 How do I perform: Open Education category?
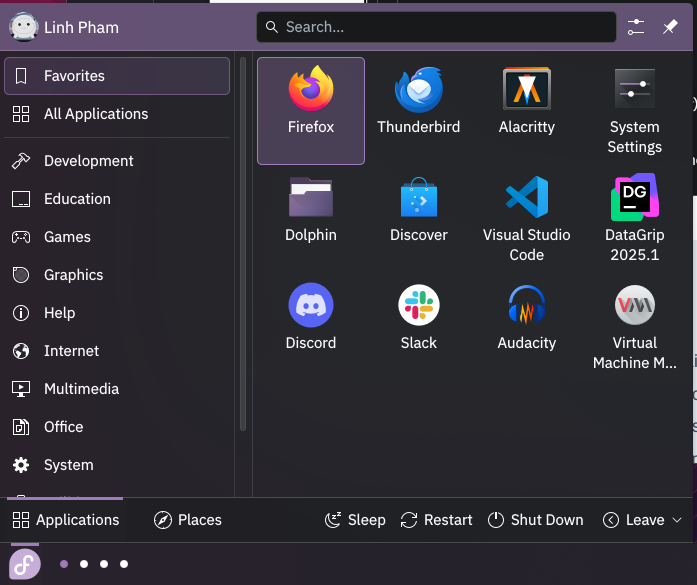117,199
